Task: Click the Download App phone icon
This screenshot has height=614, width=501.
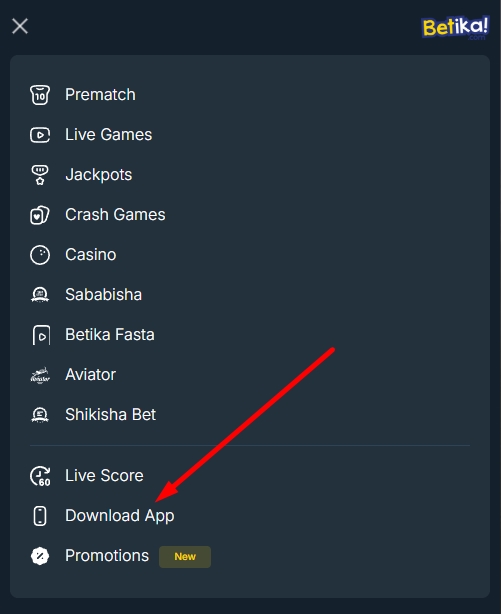Action: coord(40,516)
